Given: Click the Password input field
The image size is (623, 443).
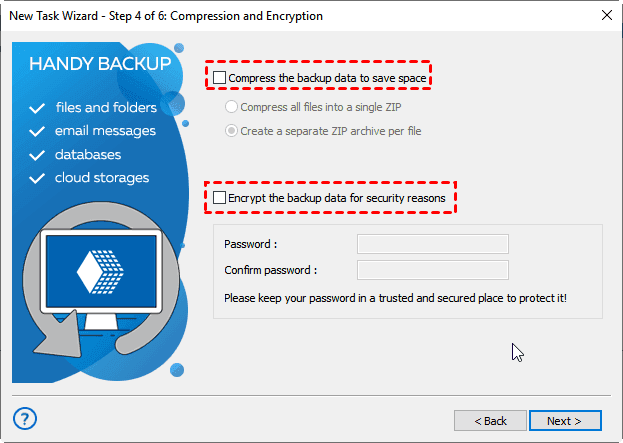Looking at the screenshot, I should tap(432, 244).
